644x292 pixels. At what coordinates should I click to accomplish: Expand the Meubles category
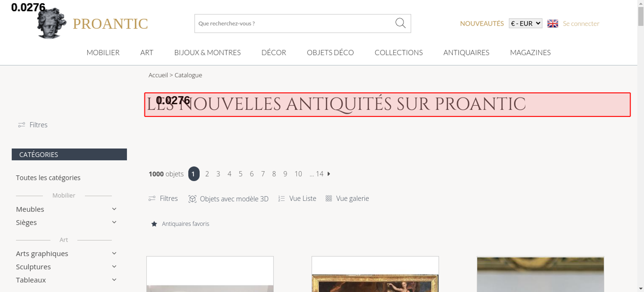tap(114, 209)
